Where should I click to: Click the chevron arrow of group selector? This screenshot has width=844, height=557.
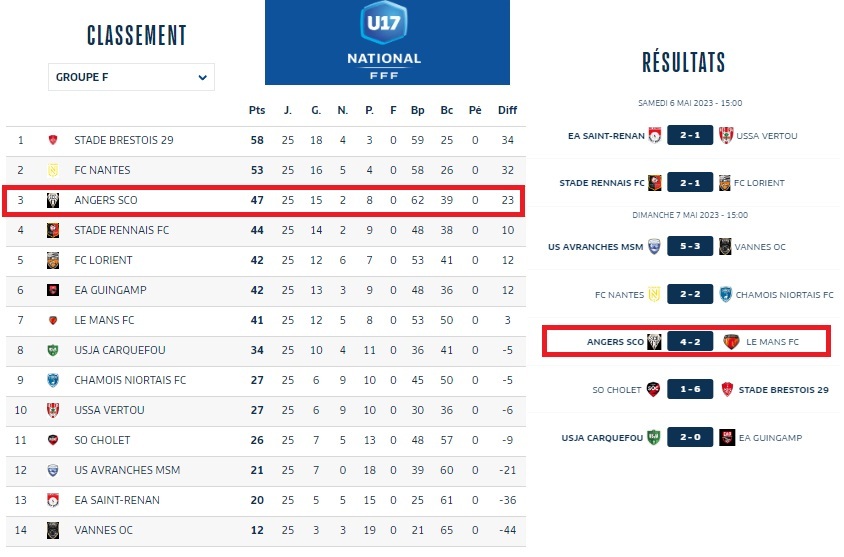coord(202,77)
